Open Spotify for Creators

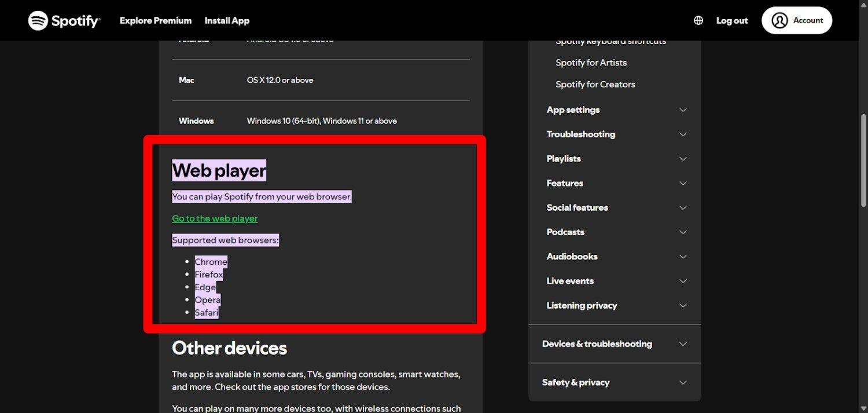(x=595, y=84)
